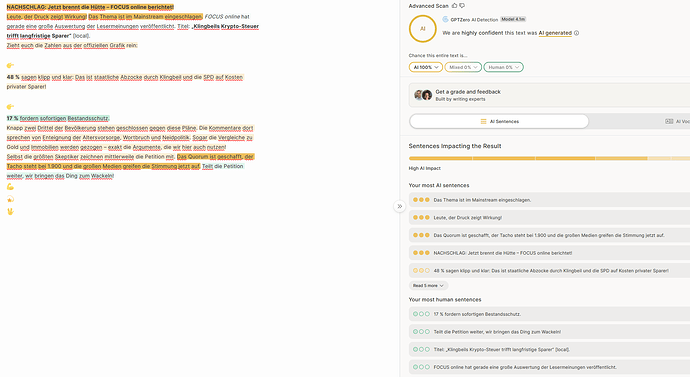Image resolution: width=690 pixels, height=377 pixels.
Task: Expand the 'Mixed 0%' dropdown
Action: (463, 67)
